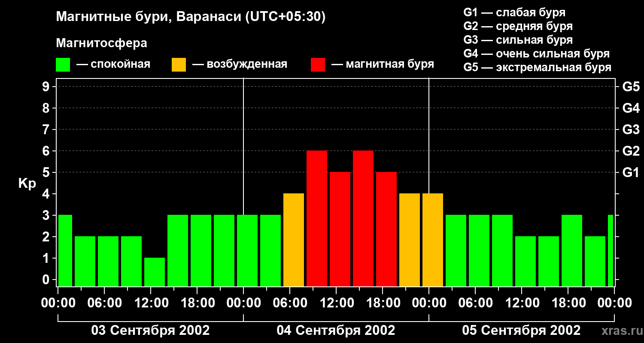644x343 pixels.
Task: Select the 'G2 — средняя буря' legend line
Action: pyautogui.click(x=518, y=26)
